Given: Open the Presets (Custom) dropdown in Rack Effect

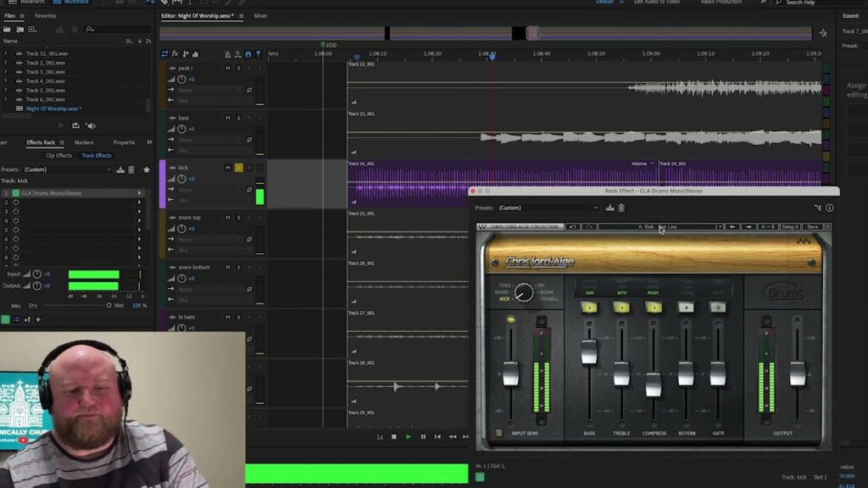Looking at the screenshot, I should point(547,208).
